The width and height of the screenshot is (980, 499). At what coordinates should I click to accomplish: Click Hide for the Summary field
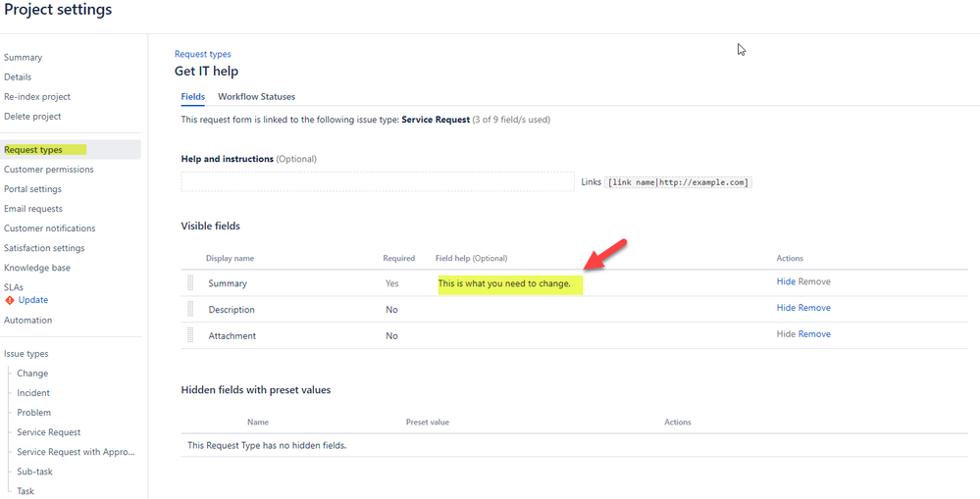tap(786, 281)
